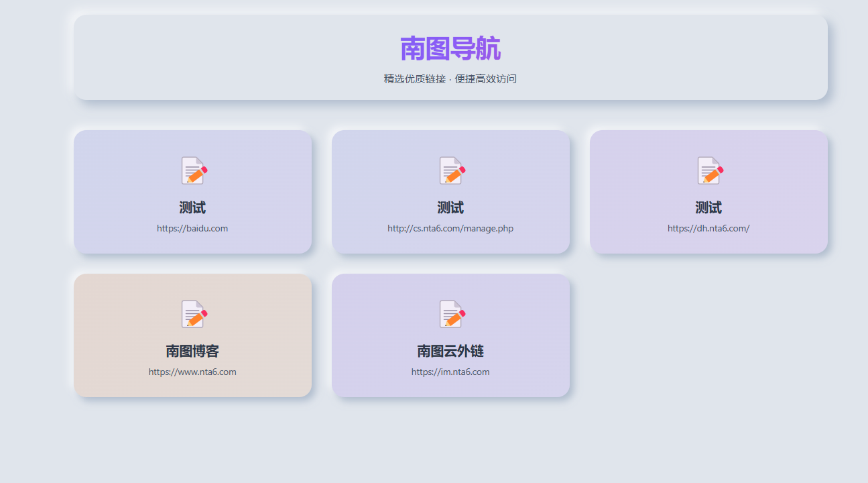Click the 南图导航 page title

point(450,48)
